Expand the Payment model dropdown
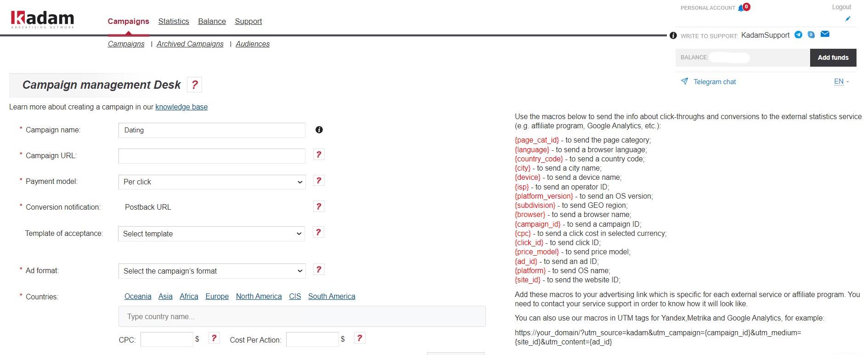Image resolution: width=868 pixels, height=355 pixels. coord(212,182)
